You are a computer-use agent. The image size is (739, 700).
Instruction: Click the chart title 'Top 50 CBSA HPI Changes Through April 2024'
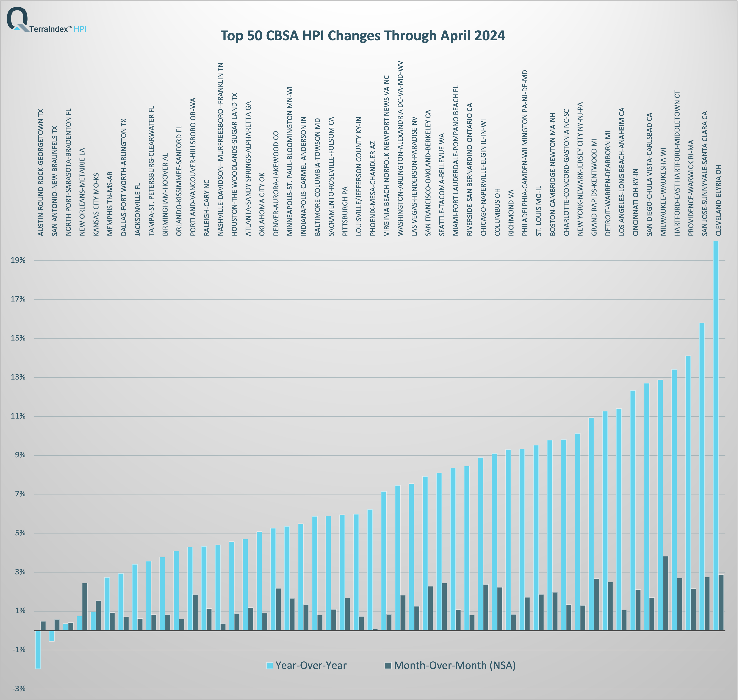tap(363, 35)
